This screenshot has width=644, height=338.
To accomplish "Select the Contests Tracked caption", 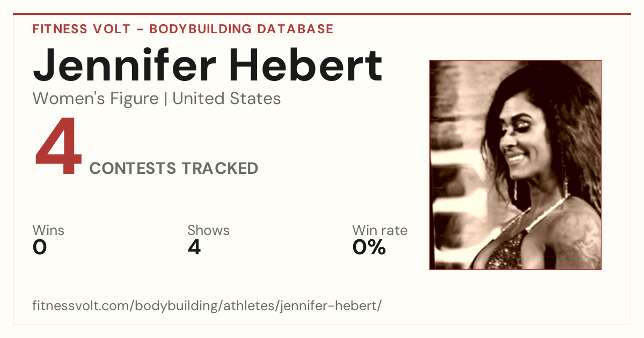I will click(x=174, y=168).
